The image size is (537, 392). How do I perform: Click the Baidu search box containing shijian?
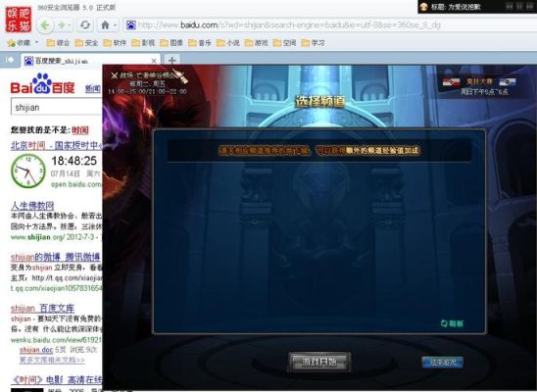click(x=57, y=107)
